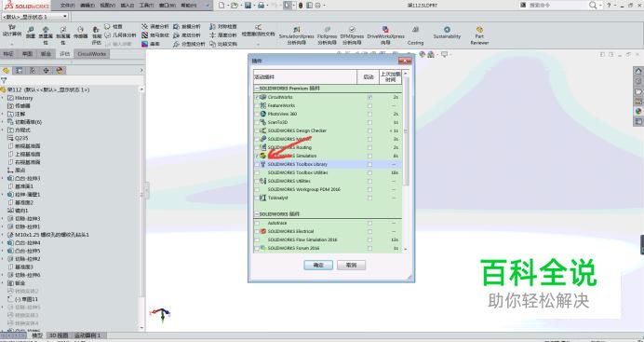Image resolution: width=644 pixels, height=342 pixels.
Task: Switch to the CircuitWorks ribbon tab
Action: 92,54
